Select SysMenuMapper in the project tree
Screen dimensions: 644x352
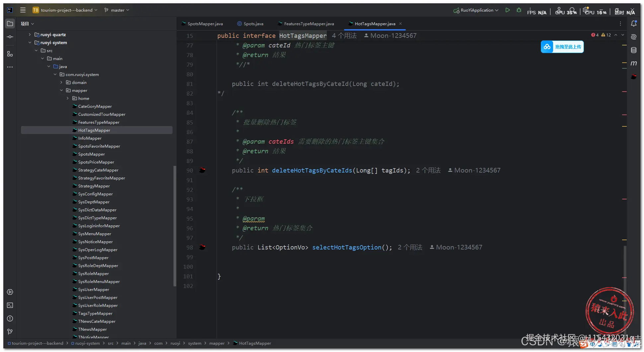[95, 234]
